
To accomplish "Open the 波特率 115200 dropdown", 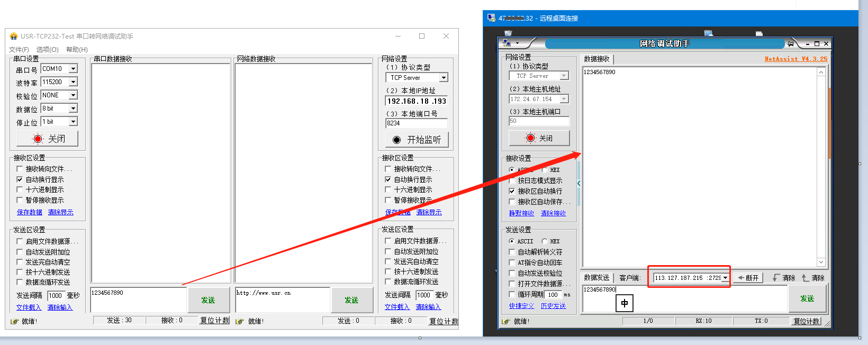I will pos(74,82).
